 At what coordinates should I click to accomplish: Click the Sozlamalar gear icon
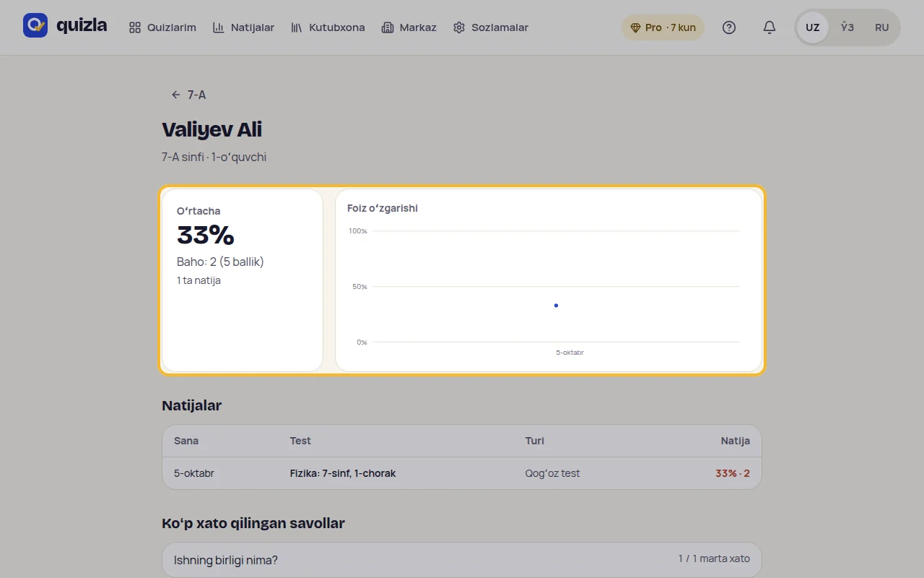(459, 27)
